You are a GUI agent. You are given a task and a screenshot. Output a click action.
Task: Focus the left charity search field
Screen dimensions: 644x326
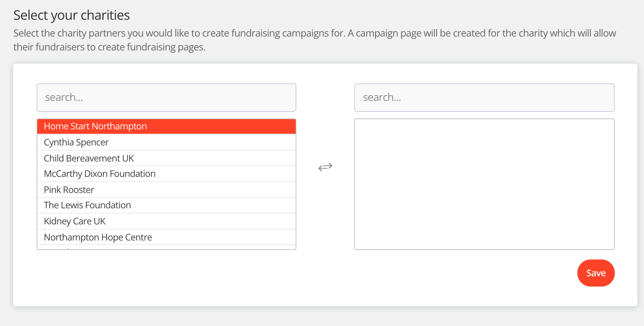point(166,98)
